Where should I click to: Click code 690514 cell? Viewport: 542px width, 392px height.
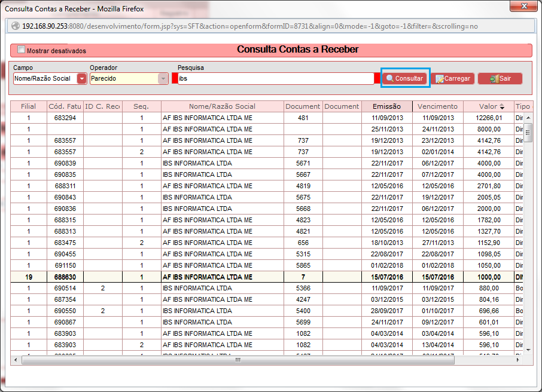pyautogui.click(x=65, y=288)
